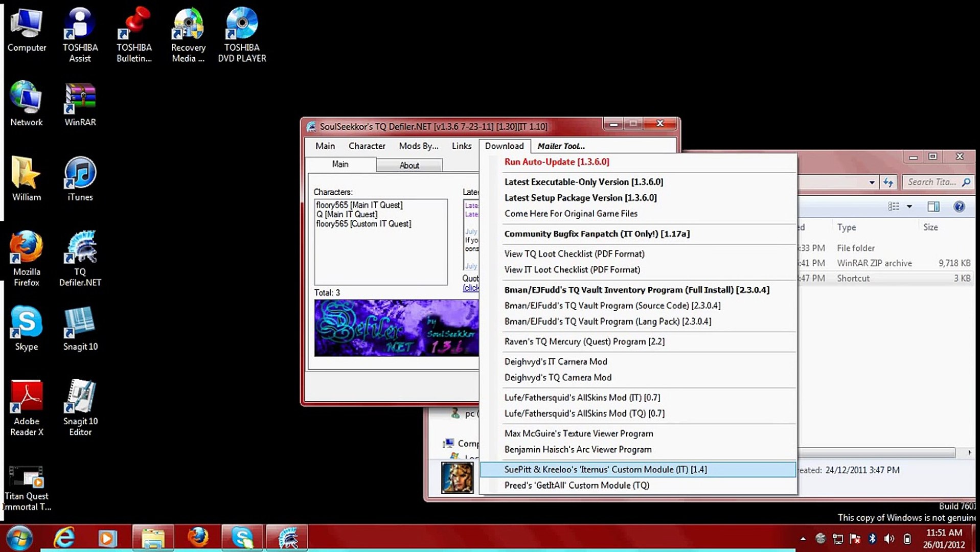Open the Character menu in Defiler

click(367, 146)
